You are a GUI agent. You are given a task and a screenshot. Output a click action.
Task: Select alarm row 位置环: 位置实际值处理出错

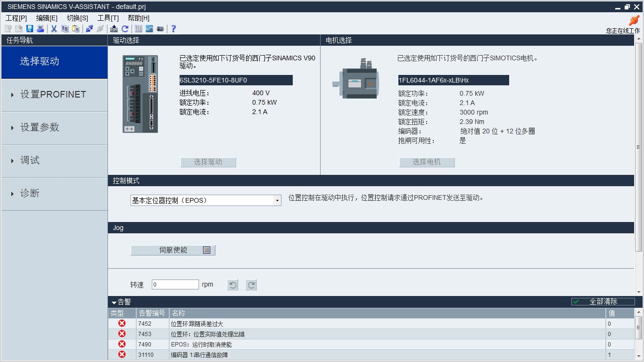pyautogui.click(x=372, y=334)
